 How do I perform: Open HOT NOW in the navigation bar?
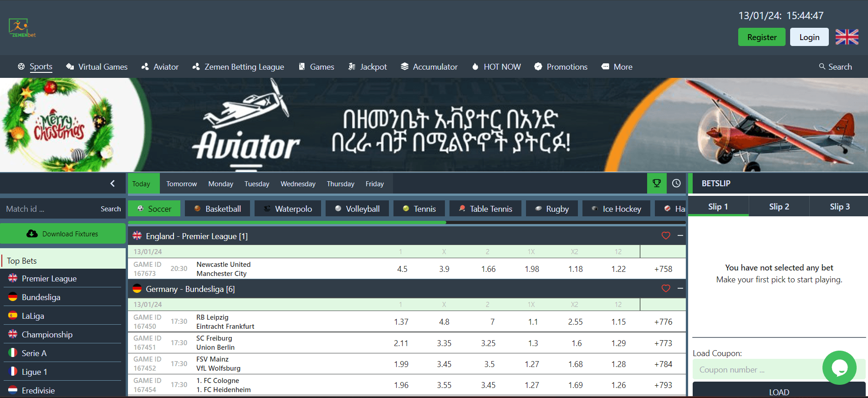496,66
